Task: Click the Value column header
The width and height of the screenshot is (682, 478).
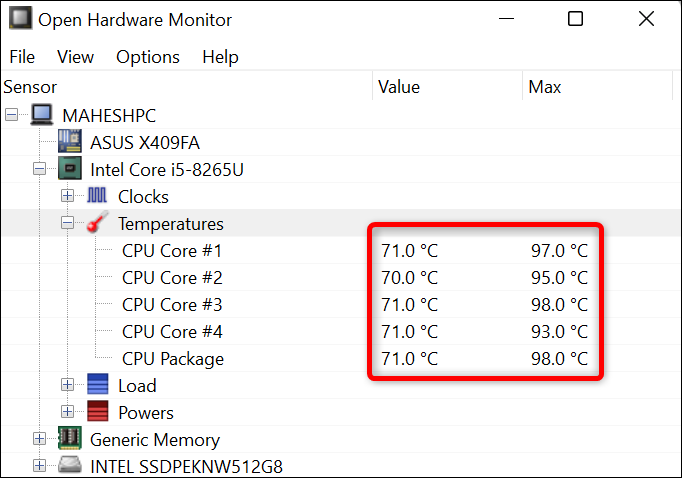Action: click(x=399, y=87)
